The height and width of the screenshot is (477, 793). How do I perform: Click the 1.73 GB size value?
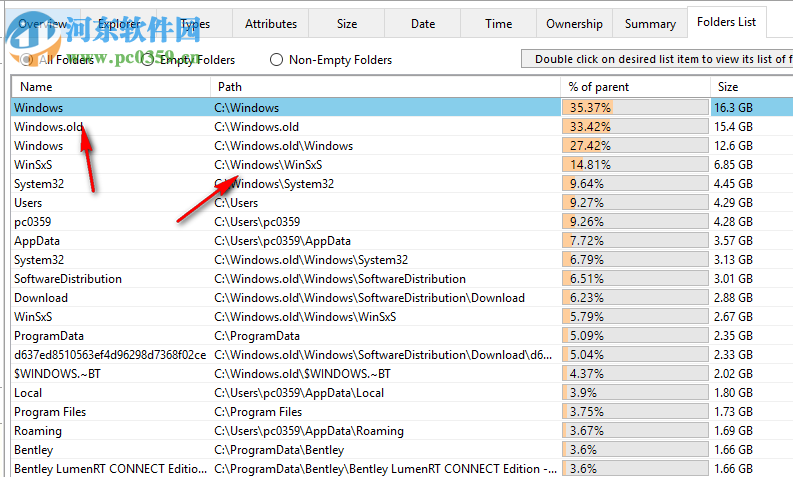click(x=733, y=412)
